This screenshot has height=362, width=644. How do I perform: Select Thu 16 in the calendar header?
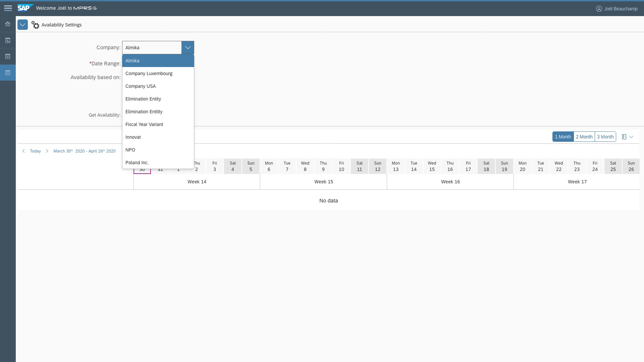450,166
